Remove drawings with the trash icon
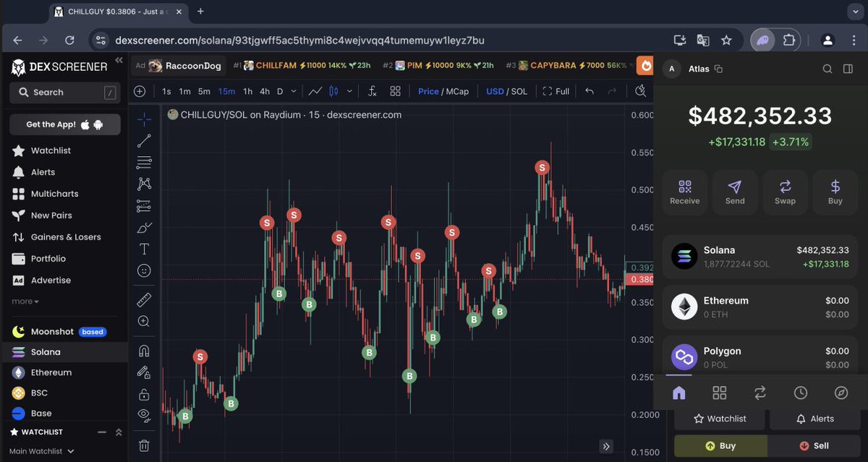868x462 pixels. 144,446
